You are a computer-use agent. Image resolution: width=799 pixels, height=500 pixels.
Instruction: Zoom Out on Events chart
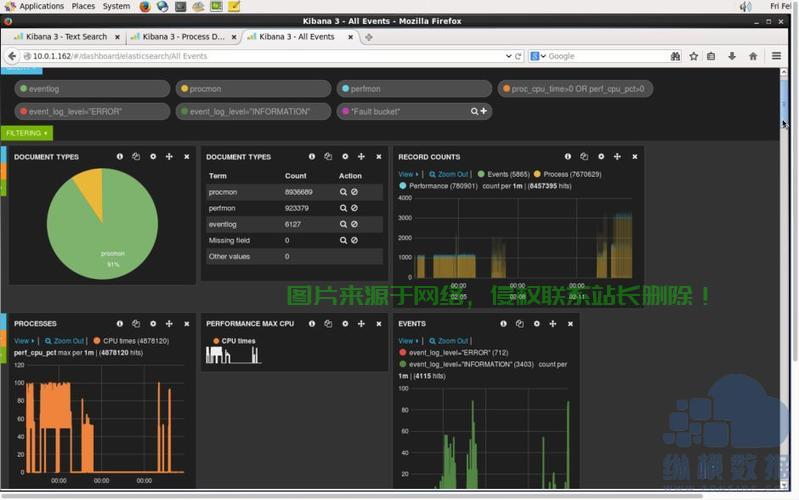pos(449,341)
